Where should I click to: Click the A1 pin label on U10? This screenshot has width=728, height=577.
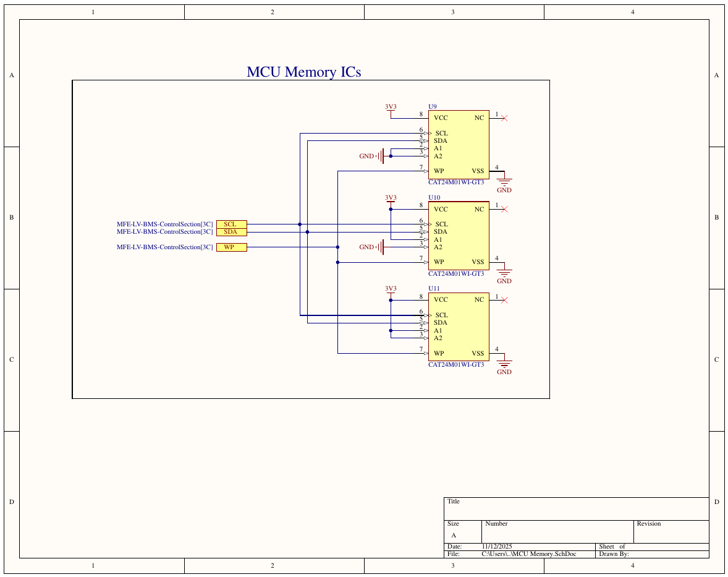point(438,240)
